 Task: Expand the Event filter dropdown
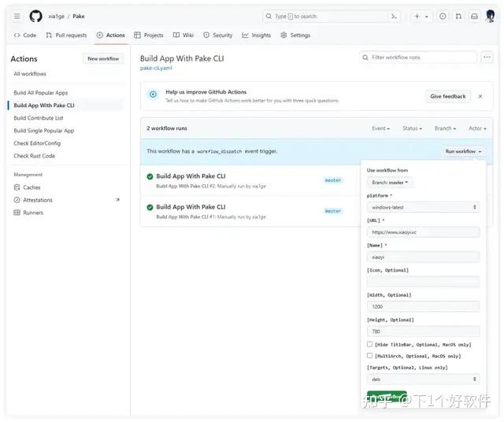coord(381,128)
